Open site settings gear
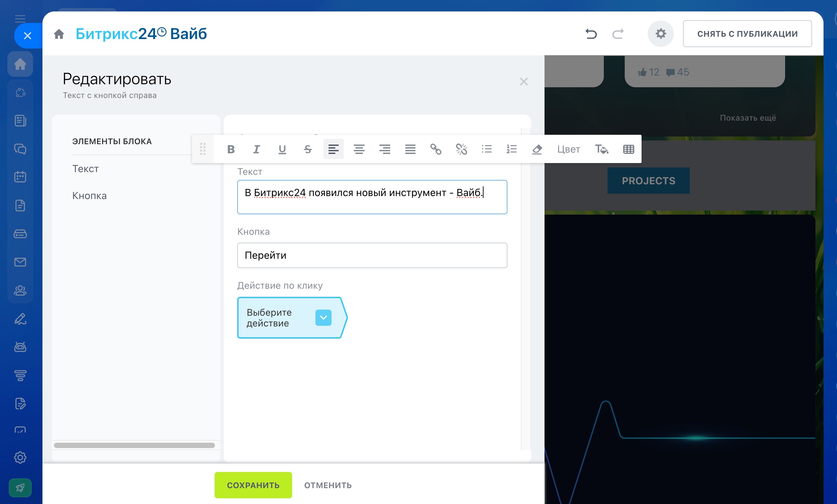837x504 pixels. [661, 34]
